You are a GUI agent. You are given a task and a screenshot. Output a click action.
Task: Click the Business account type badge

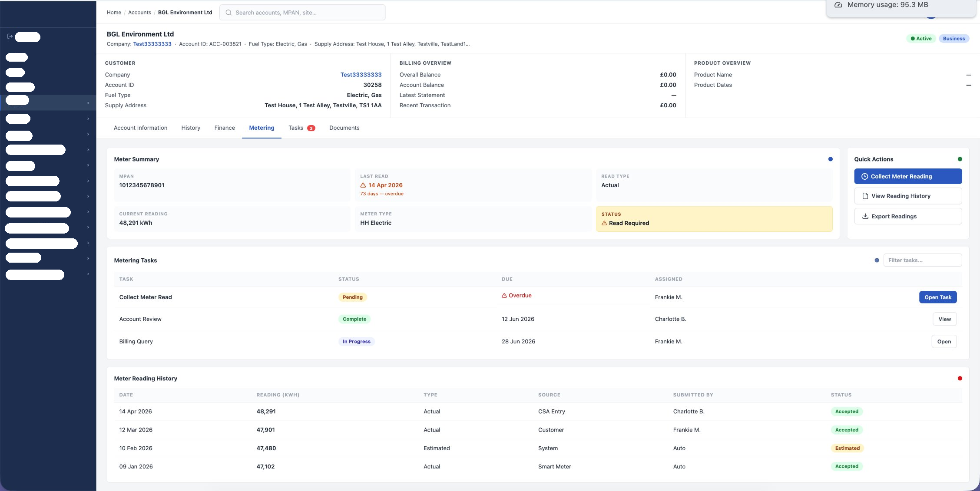point(954,39)
